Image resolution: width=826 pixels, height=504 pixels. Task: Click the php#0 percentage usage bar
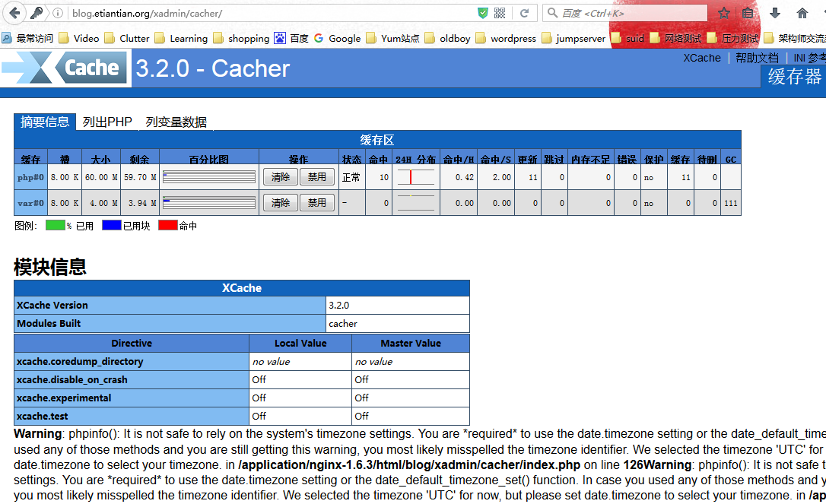pyautogui.click(x=209, y=177)
